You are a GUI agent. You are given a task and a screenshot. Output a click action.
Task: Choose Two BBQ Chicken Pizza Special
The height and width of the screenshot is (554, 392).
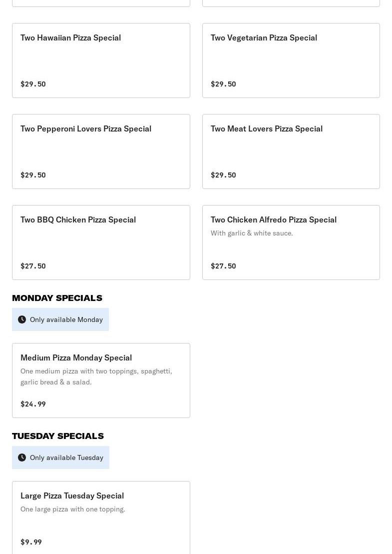78,219
